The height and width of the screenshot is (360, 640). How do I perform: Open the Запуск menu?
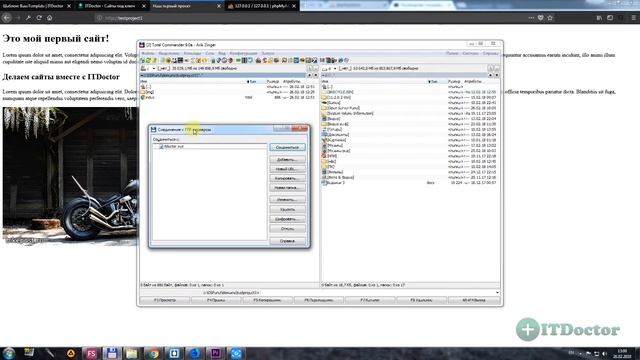pyautogui.click(x=268, y=53)
